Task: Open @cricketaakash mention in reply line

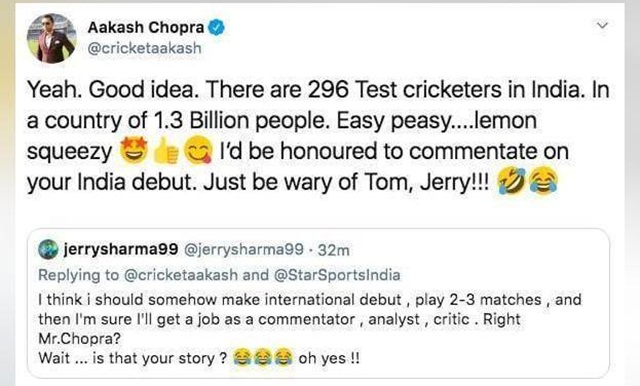Action: click(180, 275)
